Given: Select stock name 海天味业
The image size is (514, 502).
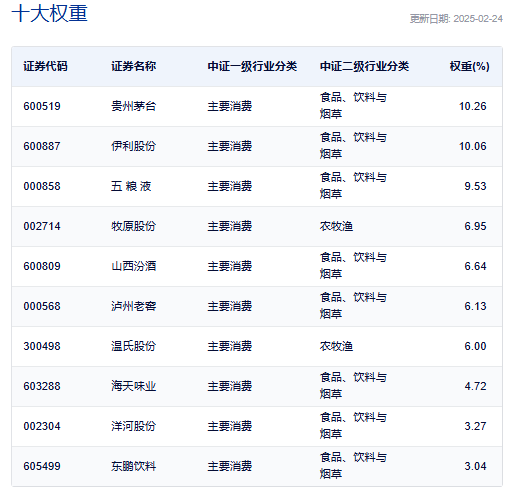Looking at the screenshot, I should coord(134,386).
